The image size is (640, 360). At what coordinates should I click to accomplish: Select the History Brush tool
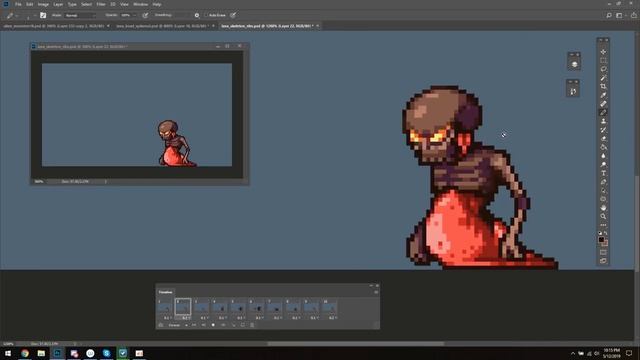[603, 130]
